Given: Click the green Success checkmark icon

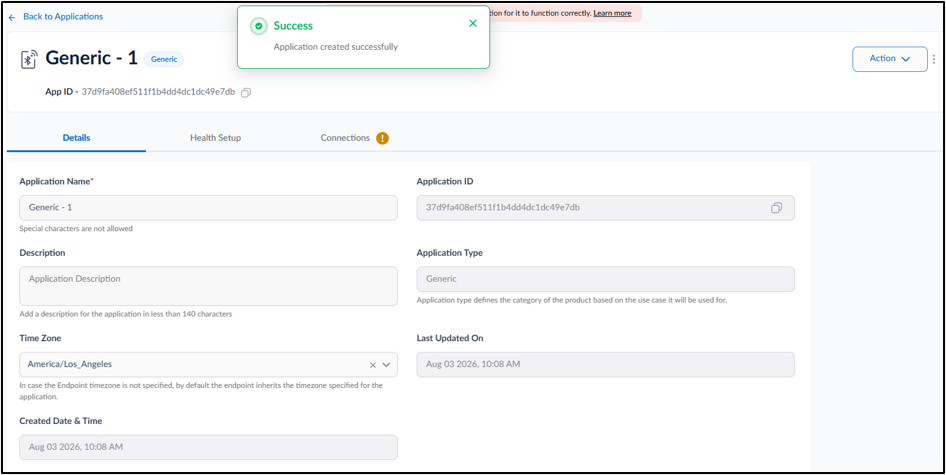Looking at the screenshot, I should [258, 26].
